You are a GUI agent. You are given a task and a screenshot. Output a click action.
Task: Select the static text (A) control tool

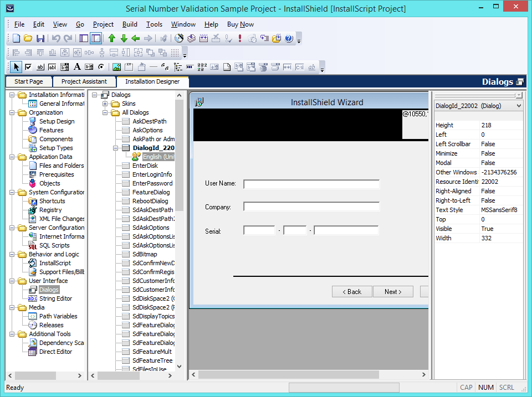tap(78, 66)
